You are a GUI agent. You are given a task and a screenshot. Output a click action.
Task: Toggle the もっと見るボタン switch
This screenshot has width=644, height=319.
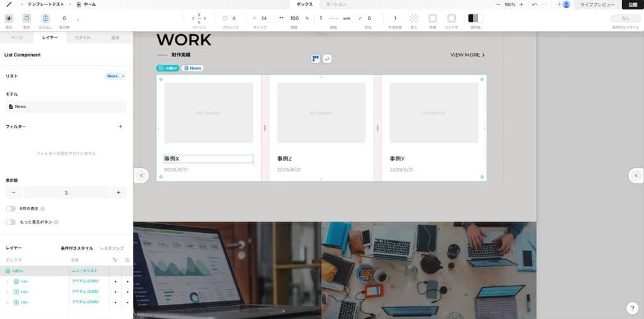(11, 222)
